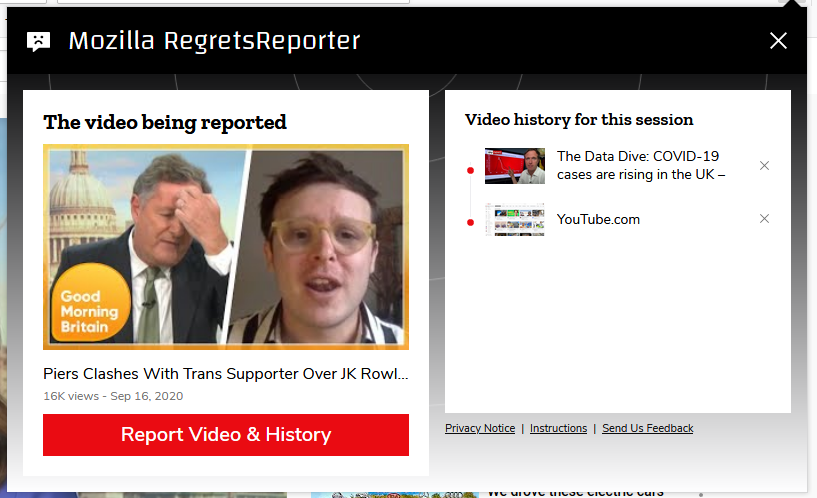Click the red timeline dot beside Data Dive
Viewport: 817px width, 498px height.
point(471,170)
